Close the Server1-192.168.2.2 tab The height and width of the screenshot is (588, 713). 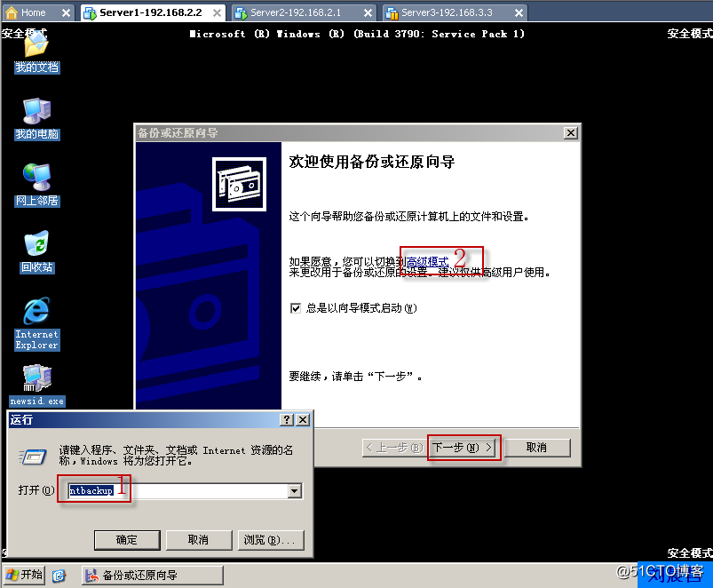[217, 12]
